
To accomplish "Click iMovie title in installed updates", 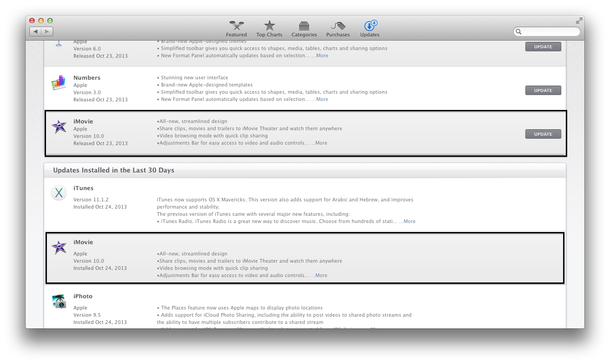I will [x=83, y=242].
